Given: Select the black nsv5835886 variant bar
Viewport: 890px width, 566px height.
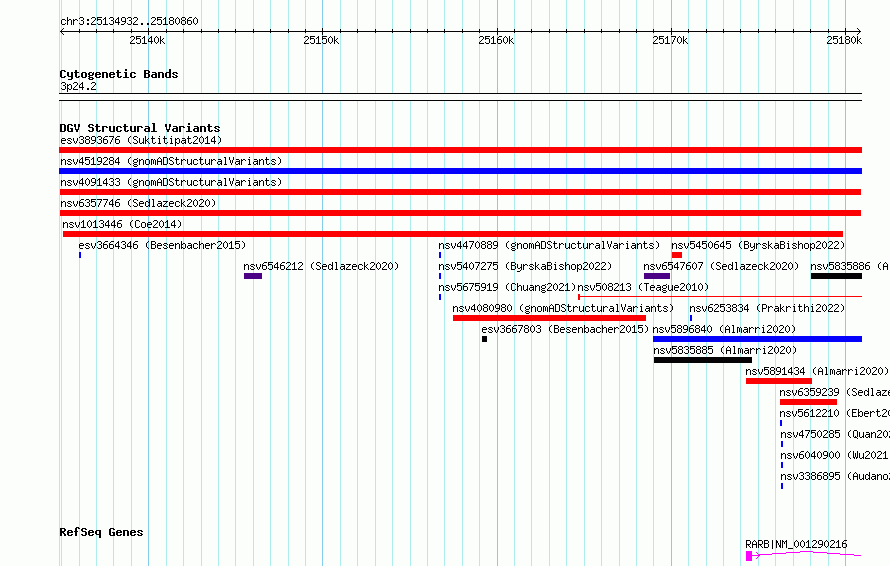Looking at the screenshot, I should (836, 276).
